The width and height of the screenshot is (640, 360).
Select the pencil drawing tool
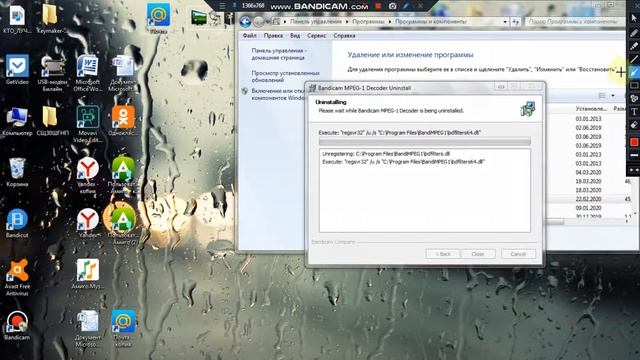click(634, 33)
